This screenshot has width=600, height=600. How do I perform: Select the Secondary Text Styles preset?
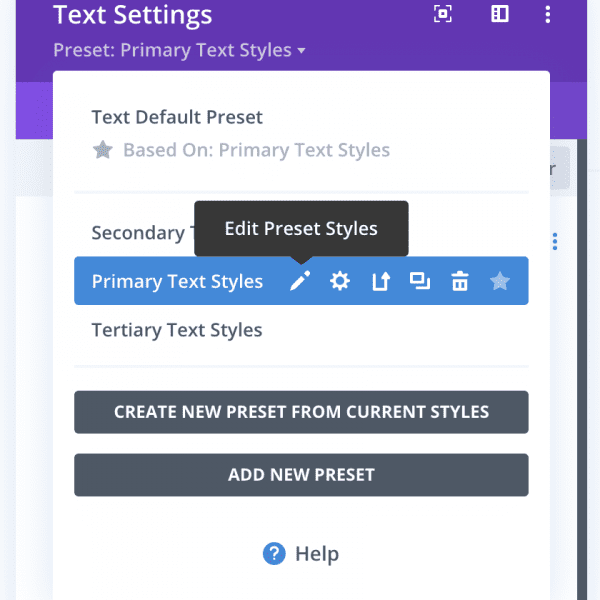138,233
